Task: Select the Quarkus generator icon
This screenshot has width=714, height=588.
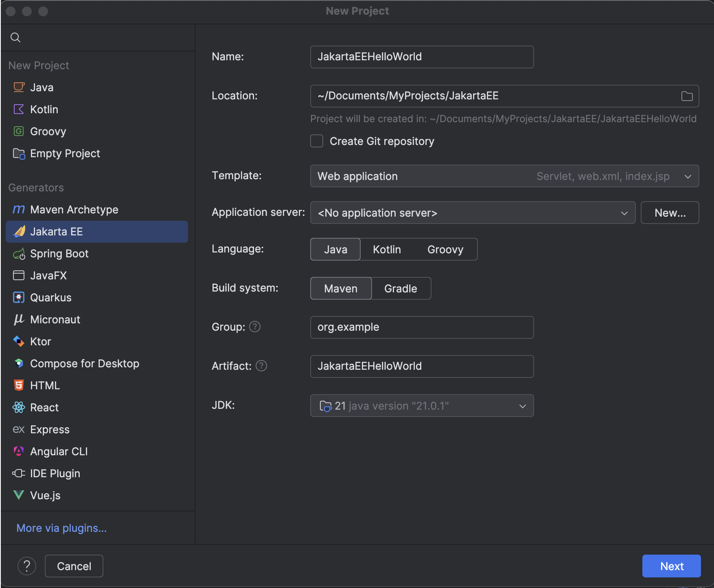Action: (19, 297)
